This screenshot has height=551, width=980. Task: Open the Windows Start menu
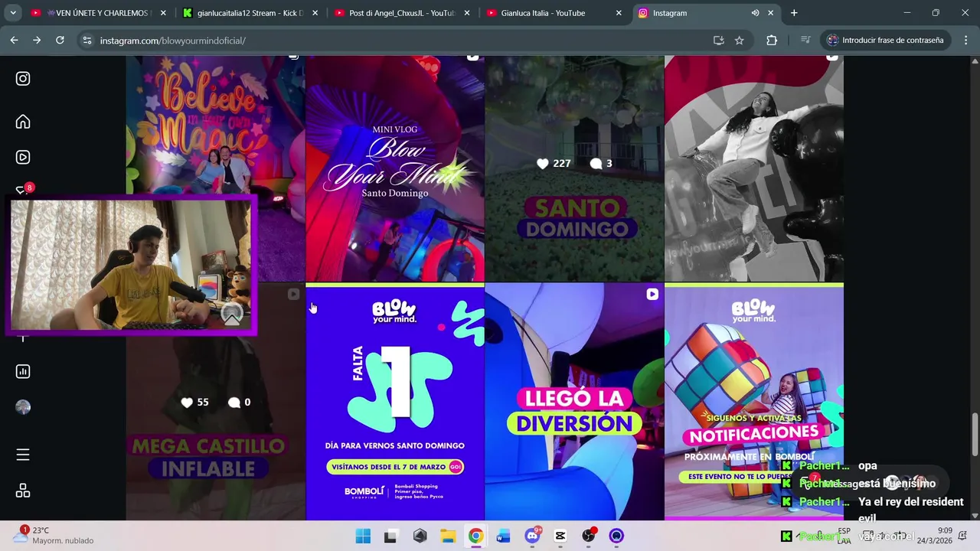click(363, 536)
